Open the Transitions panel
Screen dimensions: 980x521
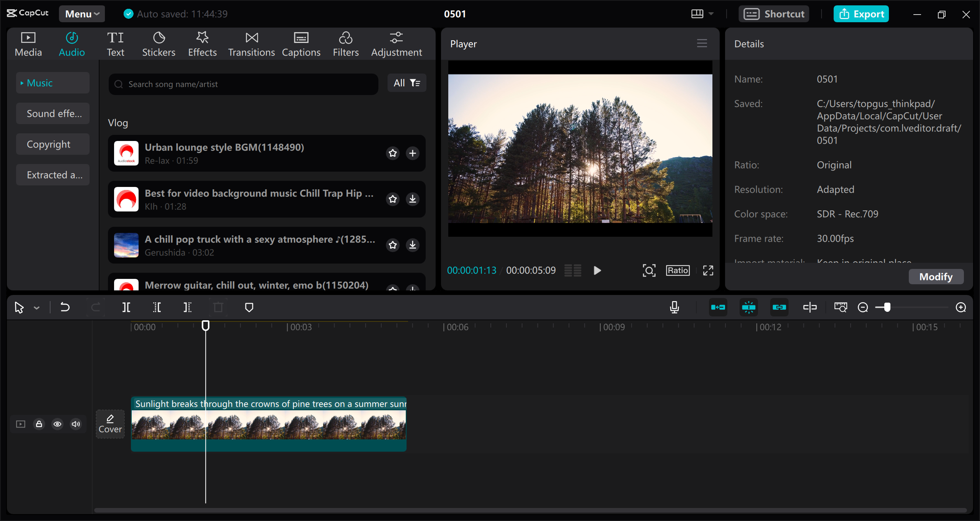[251, 43]
